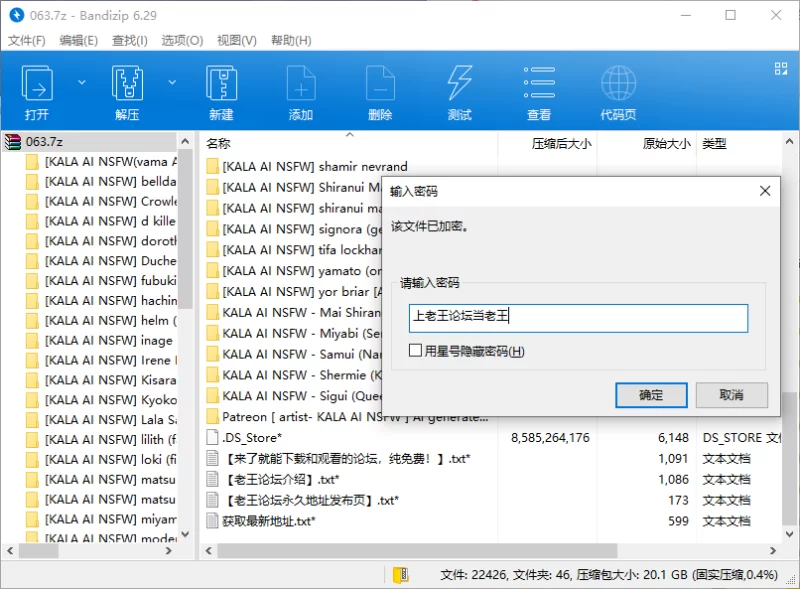This screenshot has width=800, height=589.
Task: Click the archive icon next to 063.7z
Action: click(13, 141)
